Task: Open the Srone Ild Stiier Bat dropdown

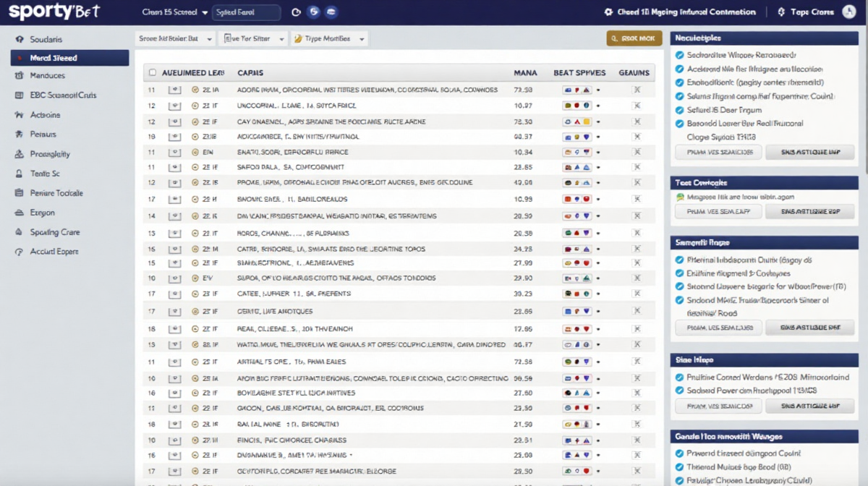Action: [x=175, y=39]
